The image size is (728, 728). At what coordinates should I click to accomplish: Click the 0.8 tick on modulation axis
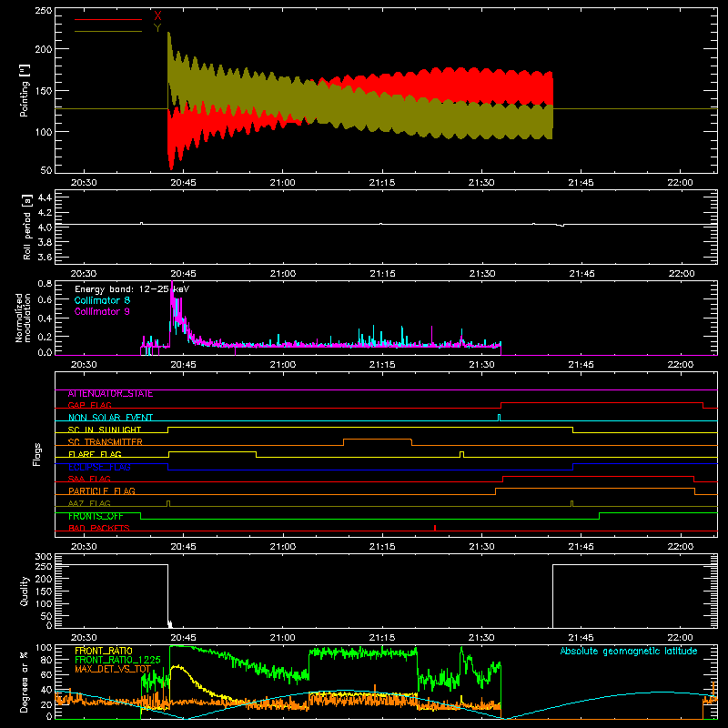click(x=45, y=284)
